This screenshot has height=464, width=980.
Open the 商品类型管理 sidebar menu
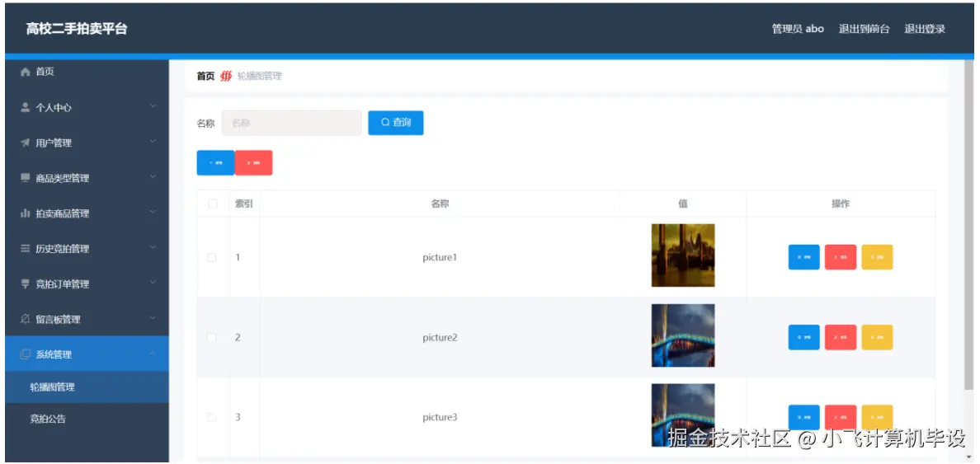pos(87,178)
